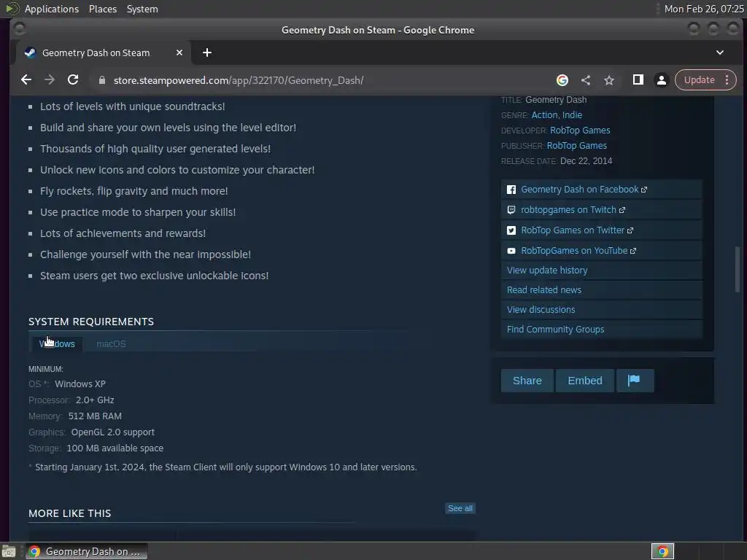747x560 pixels.
Task: Click the forward navigation arrow
Action: pyautogui.click(x=50, y=80)
